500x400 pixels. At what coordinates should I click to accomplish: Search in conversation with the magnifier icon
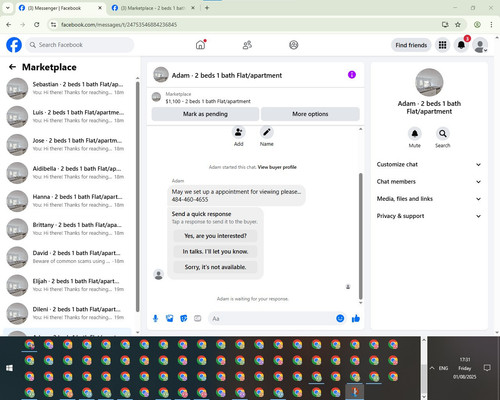443,134
